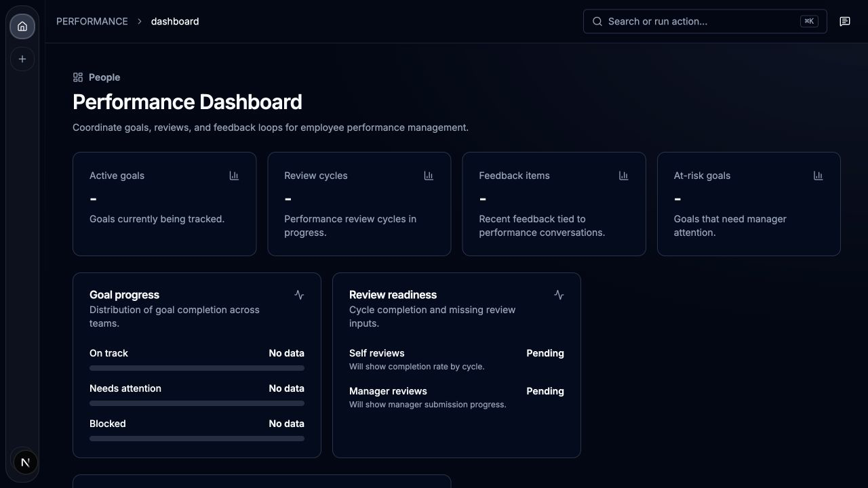Click the activity icon on Goal progress card
The width and height of the screenshot is (868, 488).
(x=299, y=295)
